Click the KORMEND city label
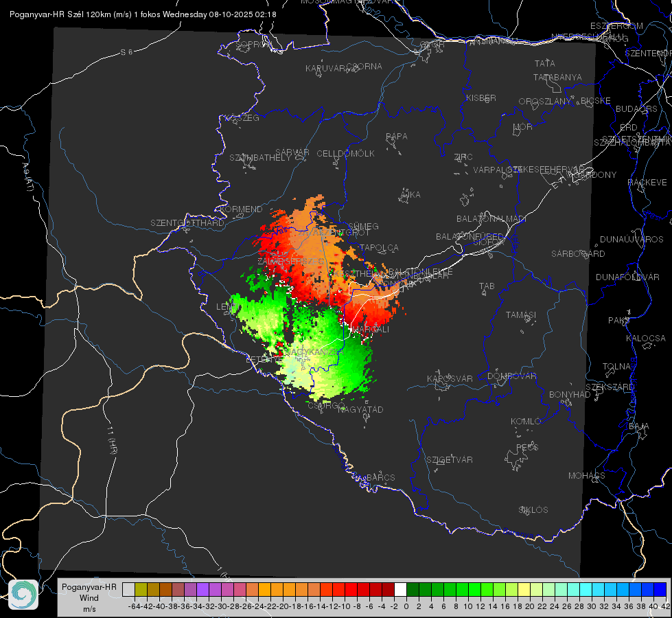Screen dimensions: 672x618 [241, 209]
